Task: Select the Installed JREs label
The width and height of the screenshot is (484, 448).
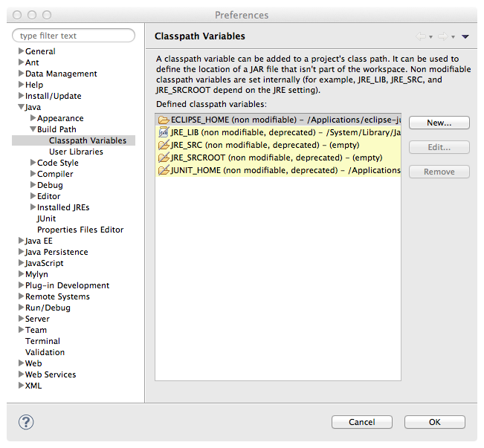Action: pyautogui.click(x=63, y=207)
